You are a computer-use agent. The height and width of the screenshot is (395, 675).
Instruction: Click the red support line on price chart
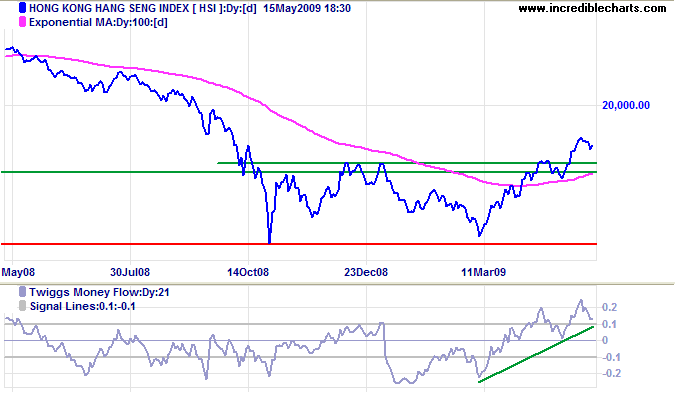299,244
